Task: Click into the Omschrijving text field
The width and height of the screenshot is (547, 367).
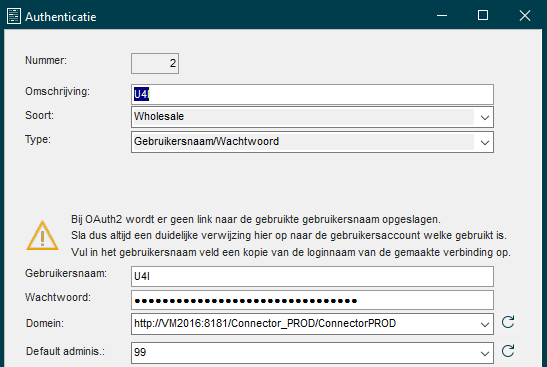Action: (312, 94)
